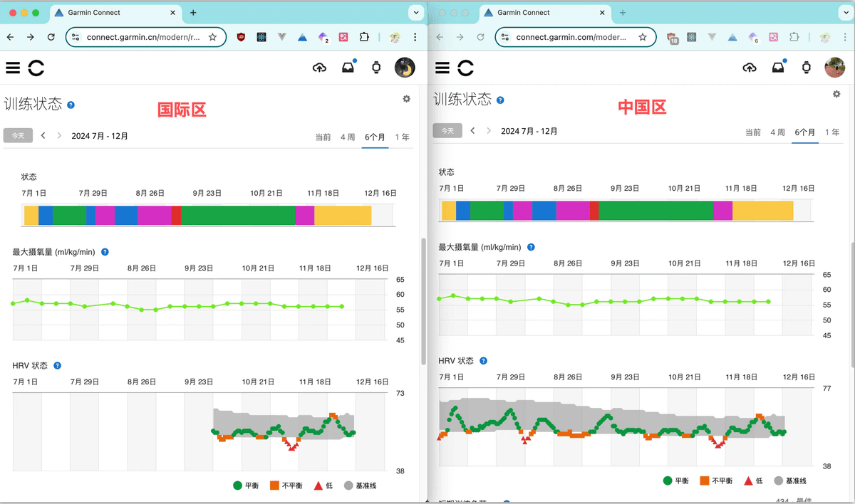Click the 当前 range option in right window
855x504 pixels.
pyautogui.click(x=752, y=132)
